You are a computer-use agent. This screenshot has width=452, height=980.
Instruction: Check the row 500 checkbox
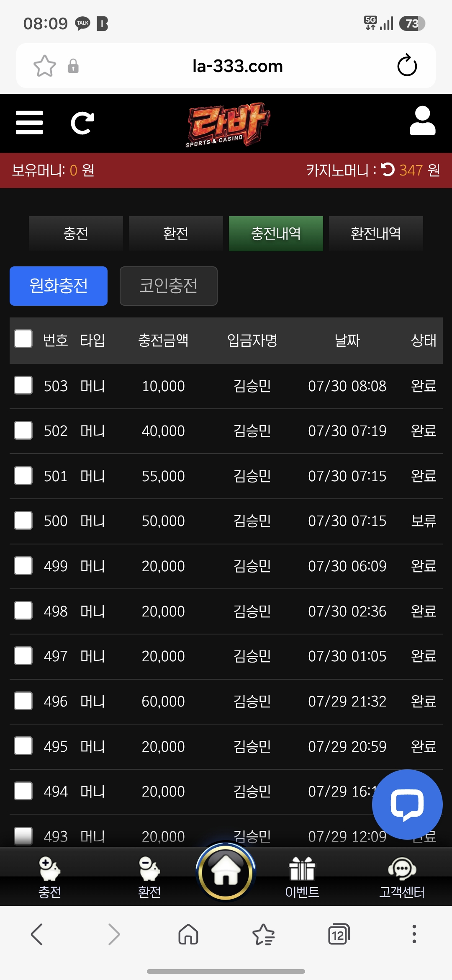23,521
